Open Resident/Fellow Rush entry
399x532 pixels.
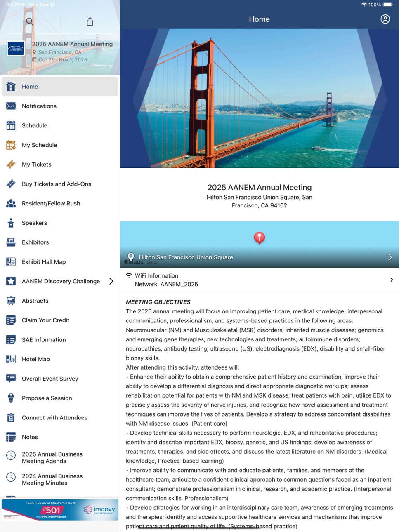click(60, 203)
